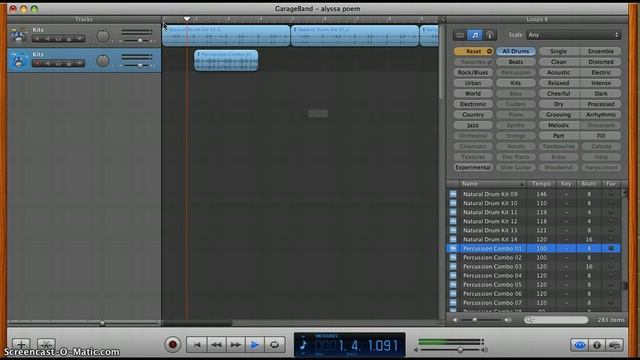
Task: Toggle the All Drums filter button
Action: point(516,51)
